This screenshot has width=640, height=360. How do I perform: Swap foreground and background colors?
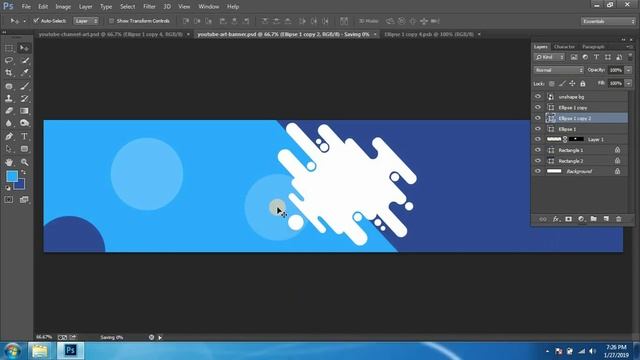point(23,173)
